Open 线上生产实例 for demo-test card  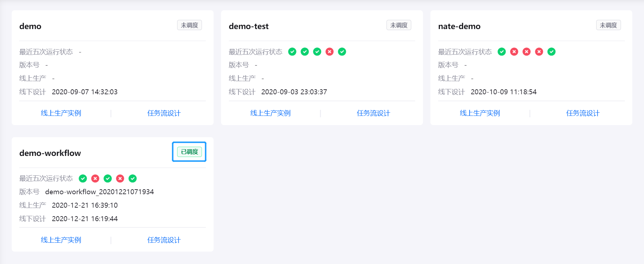270,113
